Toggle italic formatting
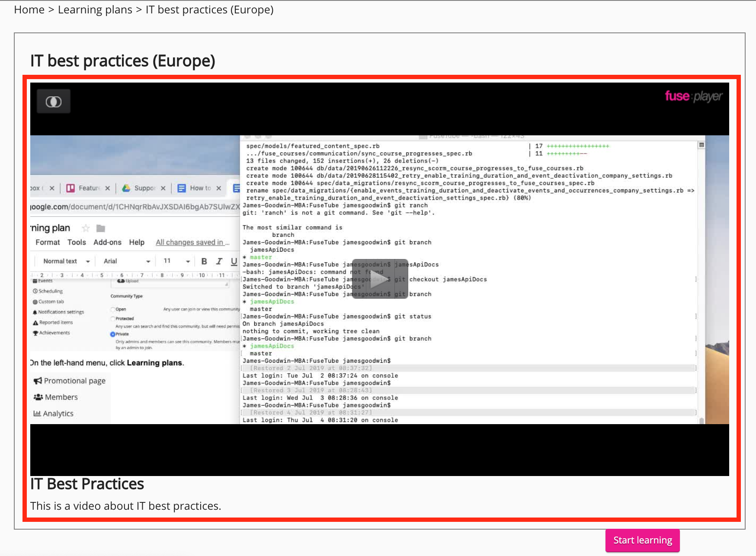This screenshot has height=556, width=756. [219, 261]
